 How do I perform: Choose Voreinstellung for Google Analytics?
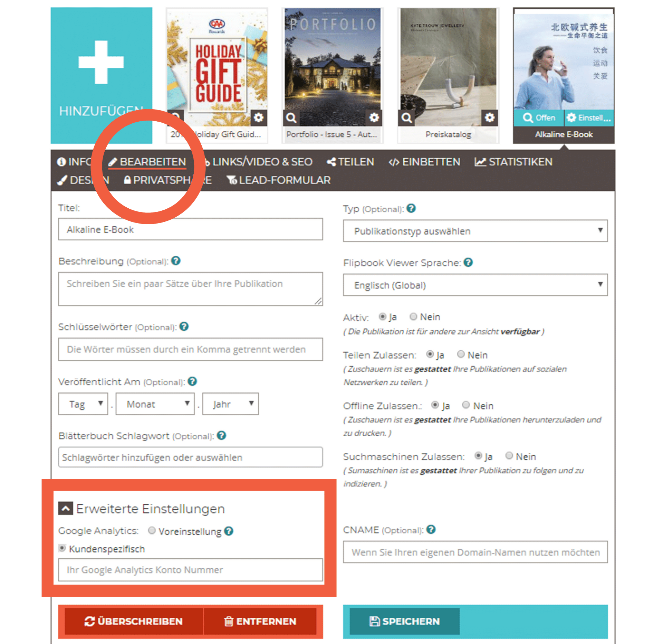(152, 530)
